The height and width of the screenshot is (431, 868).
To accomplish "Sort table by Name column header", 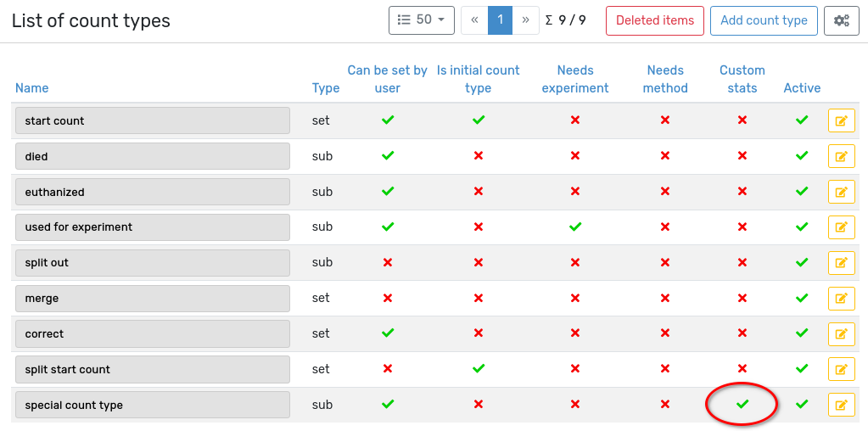I will point(32,88).
